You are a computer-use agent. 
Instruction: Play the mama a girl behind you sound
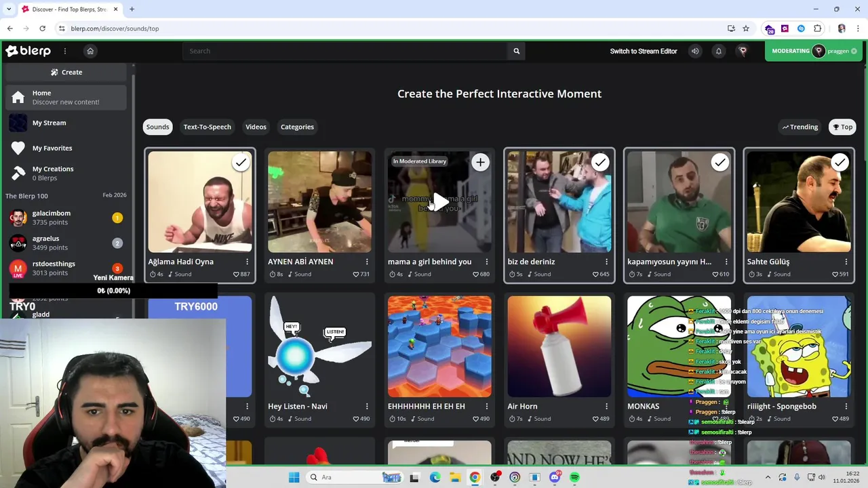(439, 201)
